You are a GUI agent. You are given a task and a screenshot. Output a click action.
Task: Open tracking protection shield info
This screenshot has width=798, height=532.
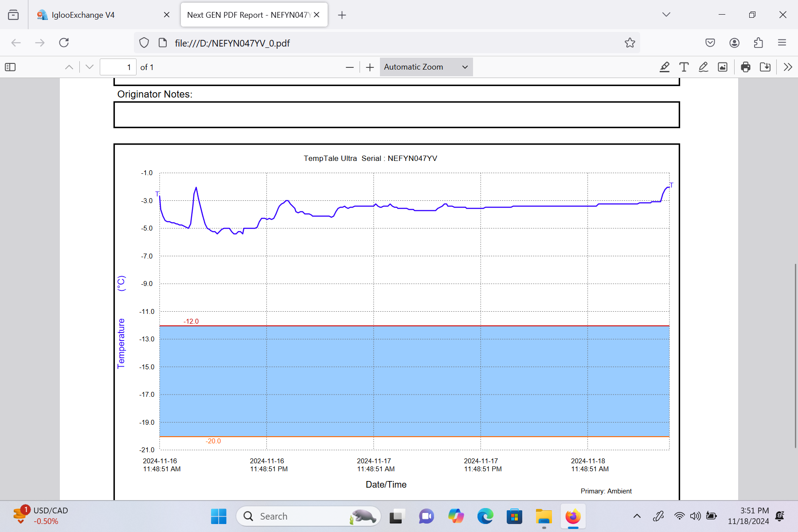(x=144, y=43)
